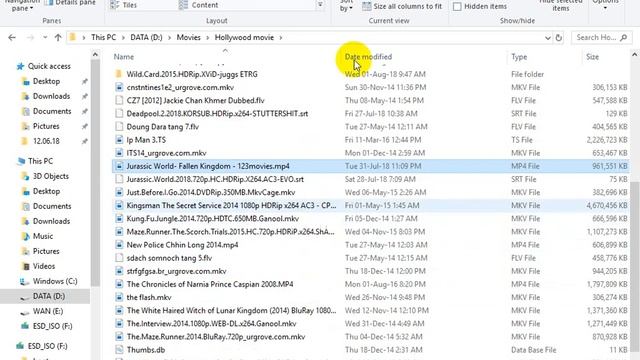This screenshot has height=360, width=640.
Task: Click the Wild.Card.2015 folder icon
Action: tap(119, 74)
